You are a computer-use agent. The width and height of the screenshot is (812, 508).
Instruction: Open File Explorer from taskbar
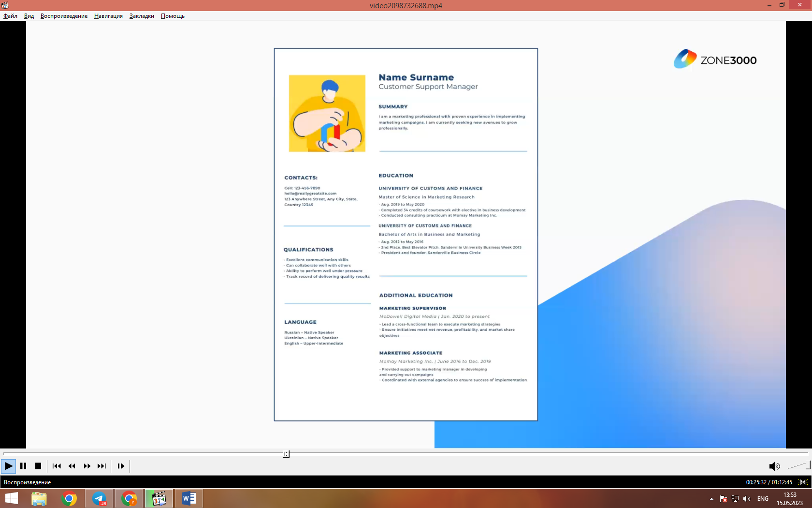(39, 498)
